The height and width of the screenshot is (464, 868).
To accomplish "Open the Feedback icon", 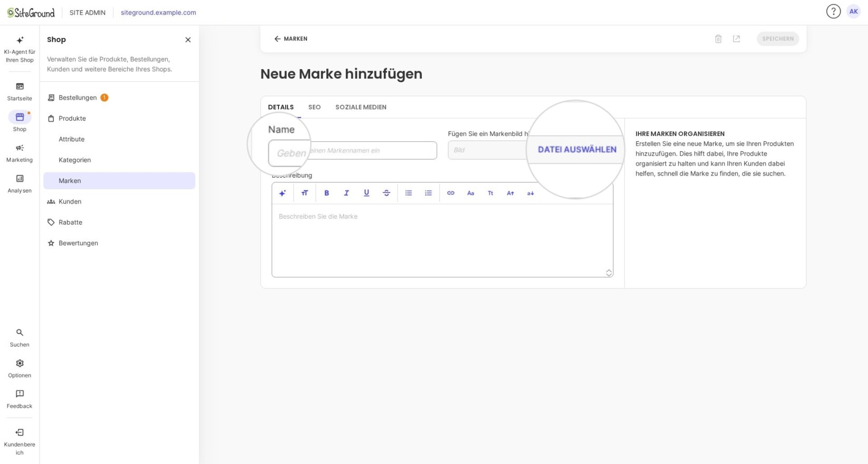I will [x=20, y=399].
